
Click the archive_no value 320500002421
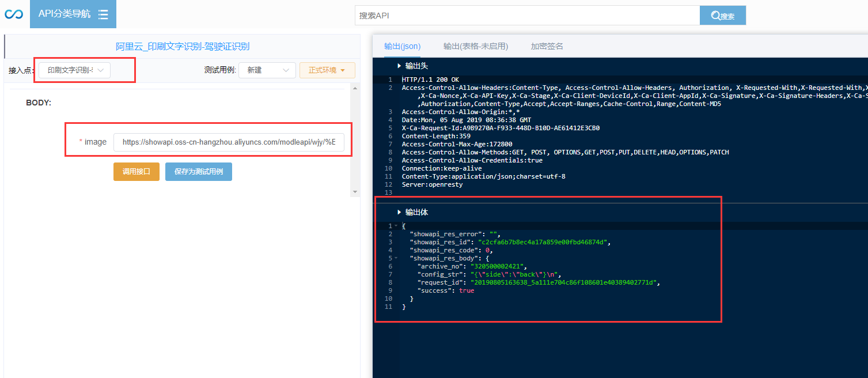coord(498,266)
